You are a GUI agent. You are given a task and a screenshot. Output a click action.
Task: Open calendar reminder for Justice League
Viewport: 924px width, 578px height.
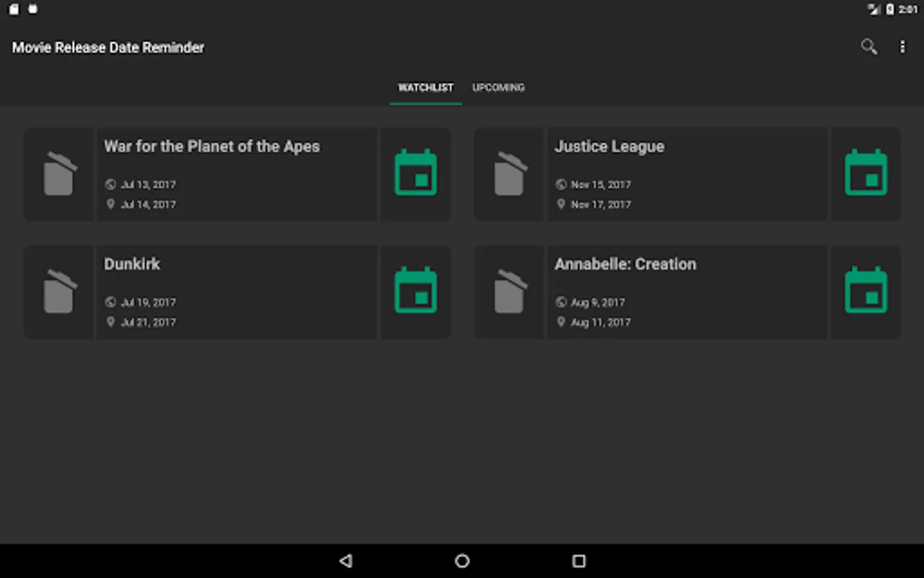866,172
